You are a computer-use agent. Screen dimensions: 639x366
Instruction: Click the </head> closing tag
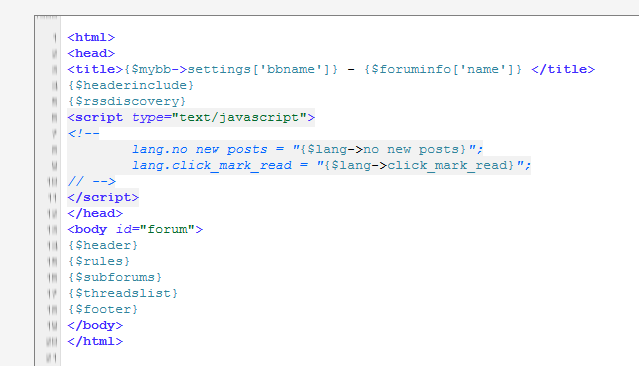(x=95, y=213)
